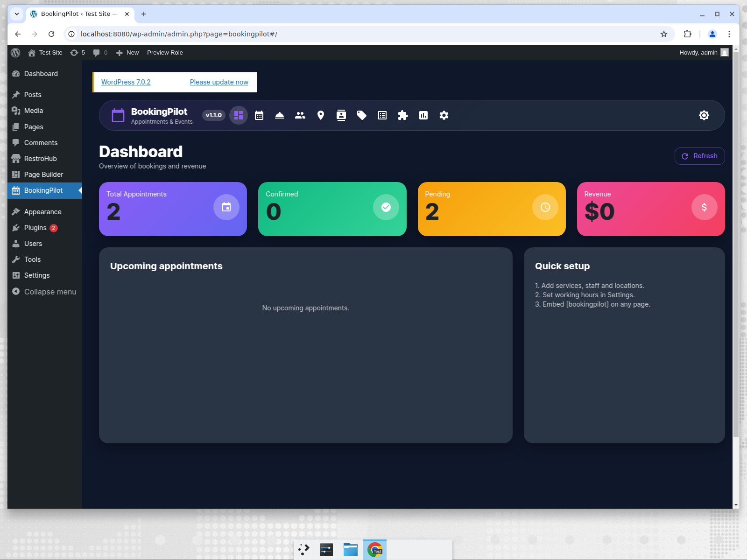Toggle the light/dark theme sun icon

[x=704, y=115]
